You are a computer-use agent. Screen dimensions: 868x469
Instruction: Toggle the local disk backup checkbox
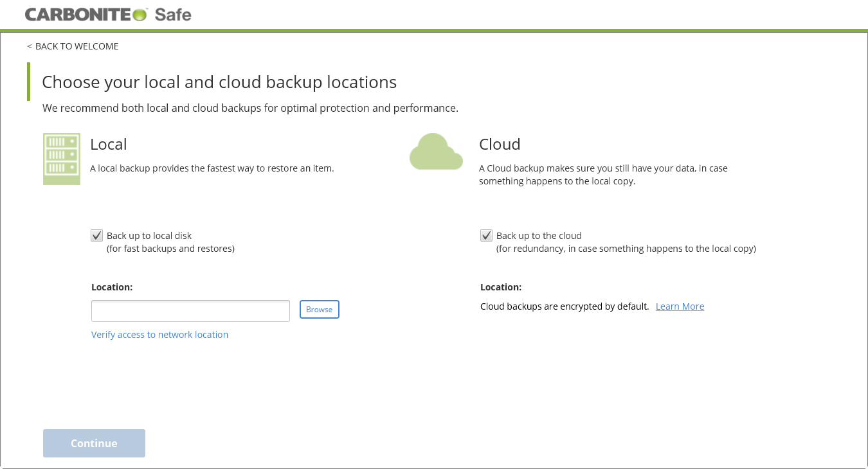[96, 235]
